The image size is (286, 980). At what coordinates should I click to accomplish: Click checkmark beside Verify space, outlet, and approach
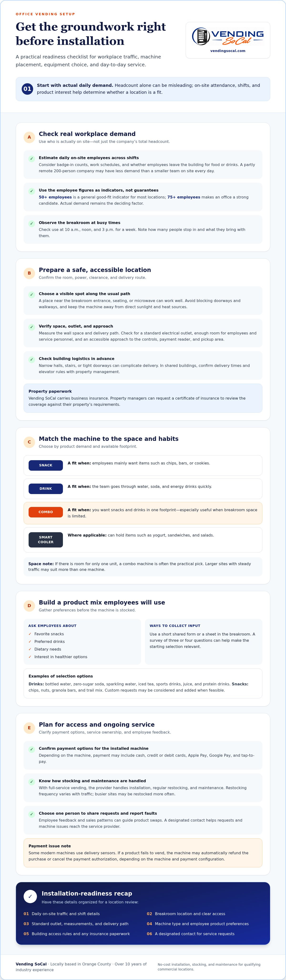[x=31, y=327]
